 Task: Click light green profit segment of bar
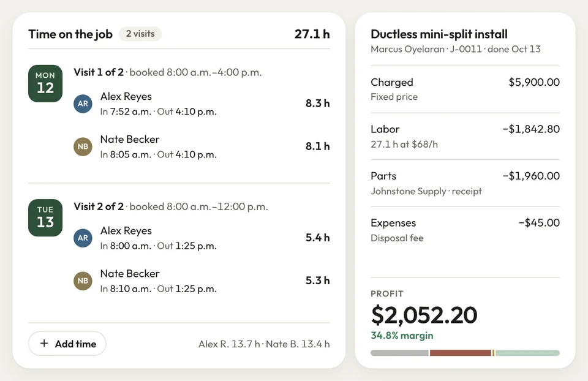coord(527,353)
